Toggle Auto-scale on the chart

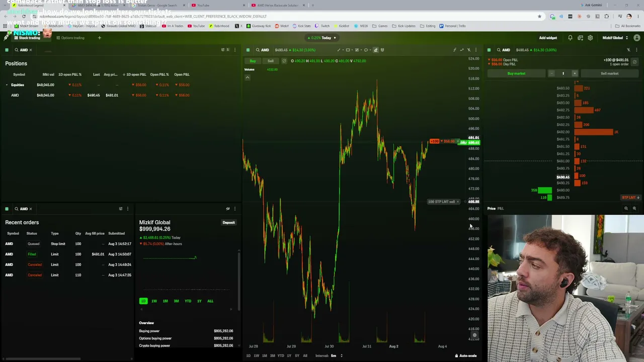466,355
